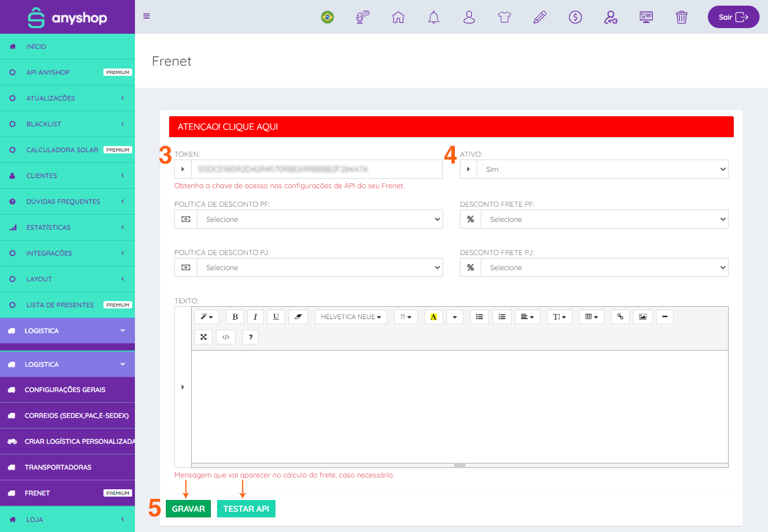Click the yellow highlight color swatch
Viewport: 768px width, 532px height.
pos(433,317)
